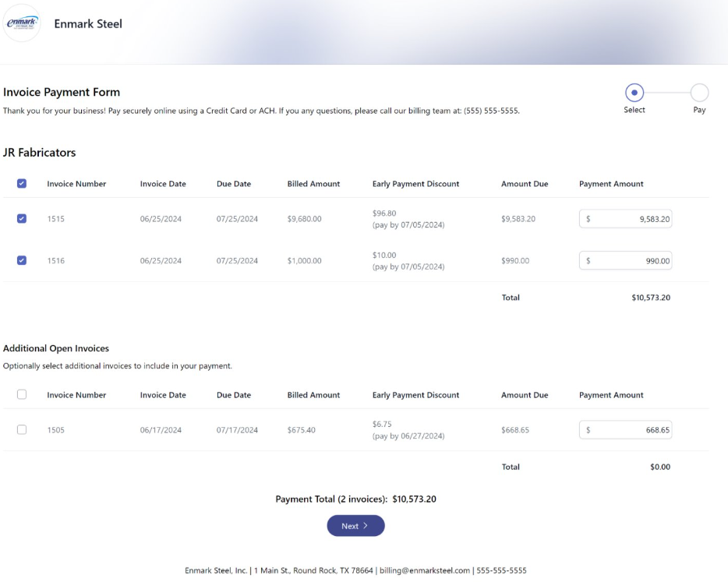The width and height of the screenshot is (728, 582).
Task: Click the Next button
Action: click(355, 525)
